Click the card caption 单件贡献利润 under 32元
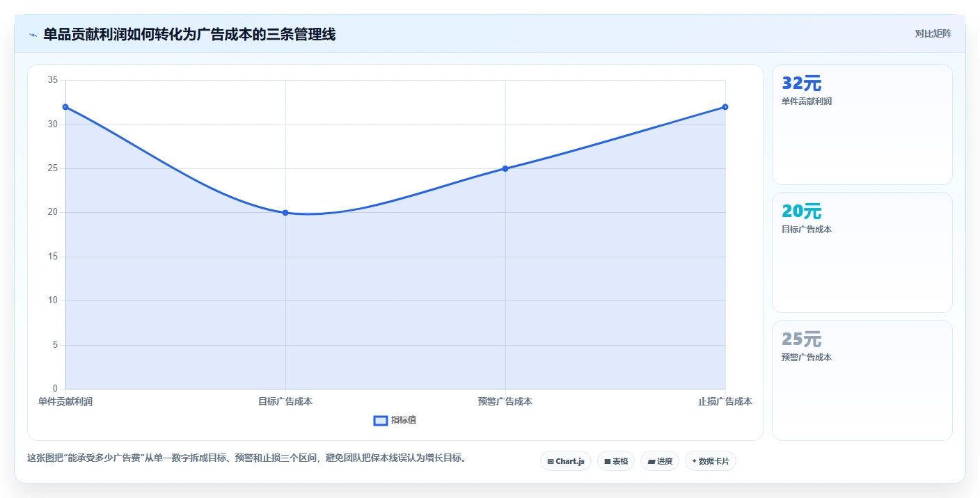 point(807,102)
